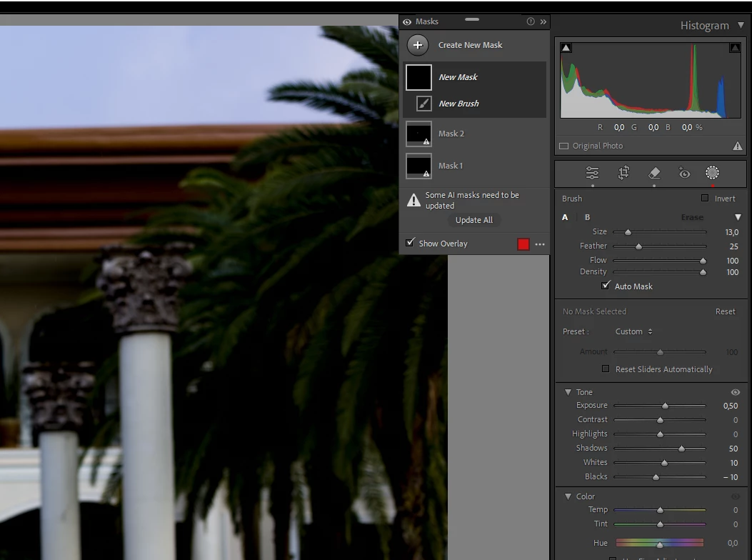Select the New Mask thumbnail
The height and width of the screenshot is (560, 752).
point(418,77)
